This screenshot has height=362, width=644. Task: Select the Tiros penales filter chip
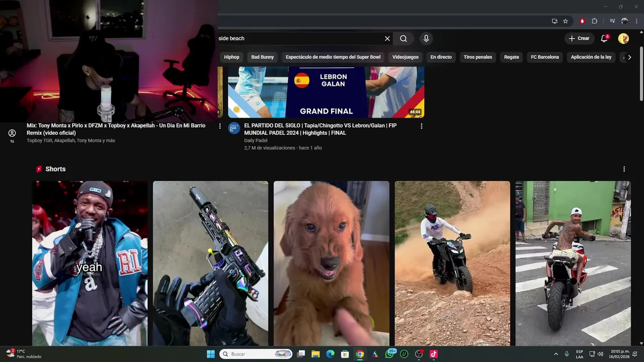(x=478, y=57)
